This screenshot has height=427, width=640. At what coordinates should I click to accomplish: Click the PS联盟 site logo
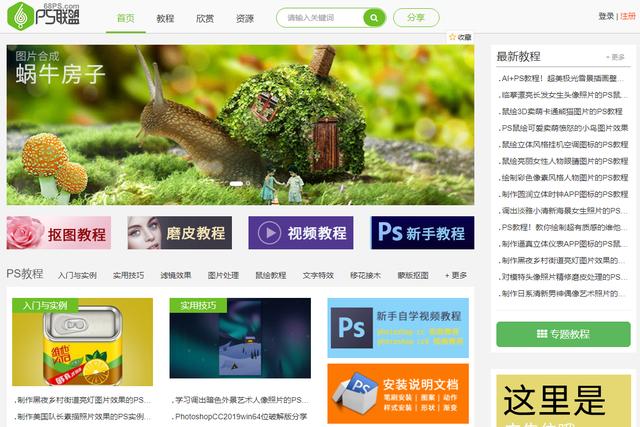click(44, 16)
